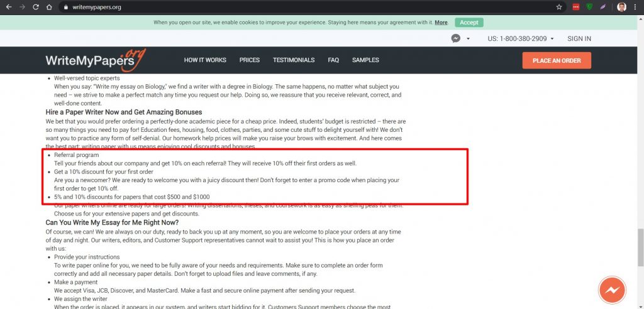Go back to the previous browser page

[x=9, y=7]
